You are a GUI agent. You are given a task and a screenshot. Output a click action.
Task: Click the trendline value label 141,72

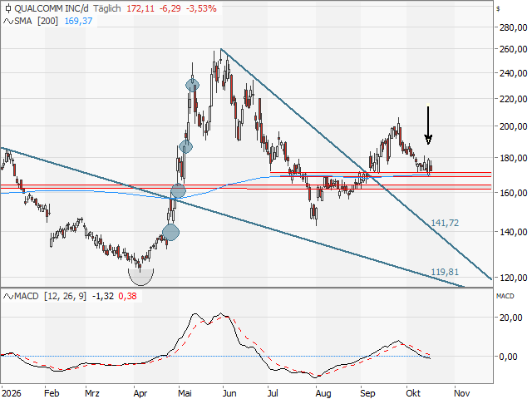coord(445,223)
